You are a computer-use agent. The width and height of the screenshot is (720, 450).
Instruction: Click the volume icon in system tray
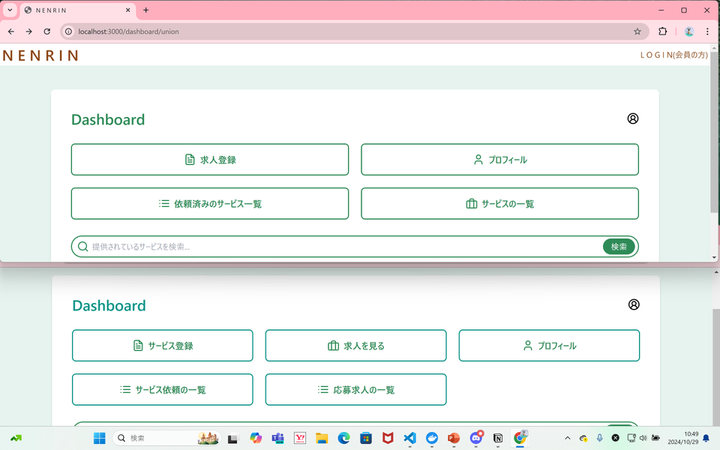point(643,438)
